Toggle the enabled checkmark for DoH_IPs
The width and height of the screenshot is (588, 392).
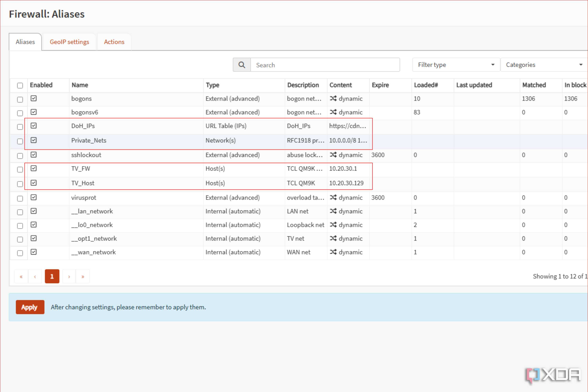[34, 125]
